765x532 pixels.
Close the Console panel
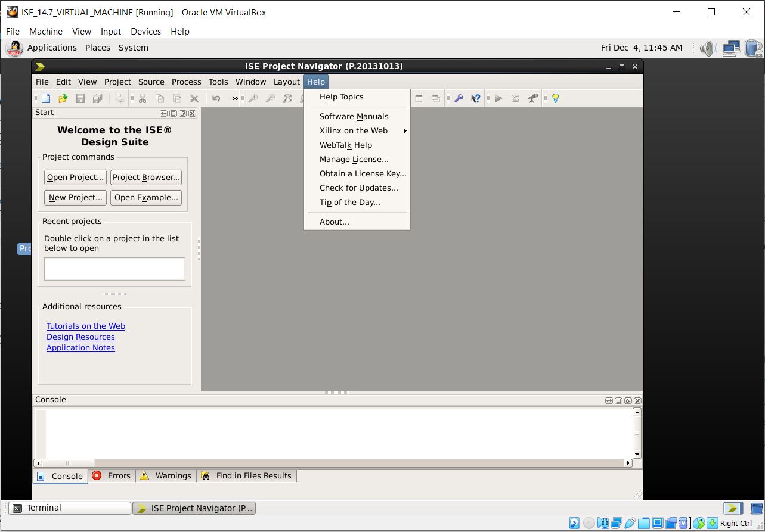[x=637, y=401]
